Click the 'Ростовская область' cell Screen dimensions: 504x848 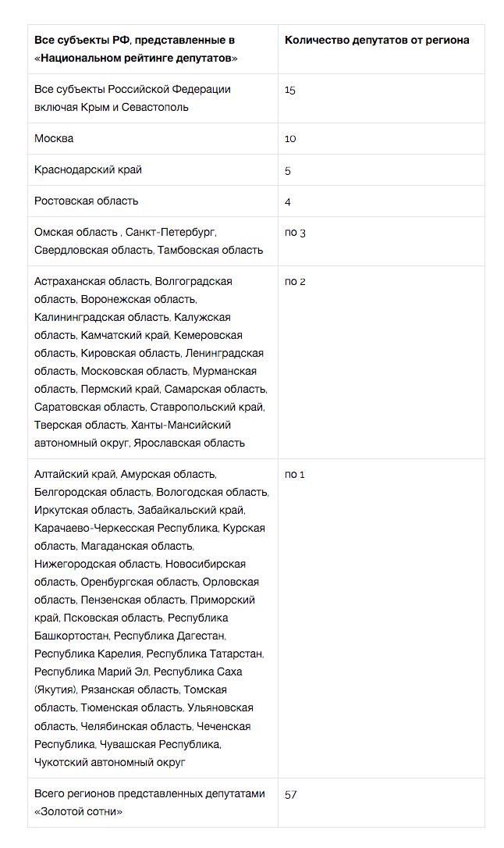[153, 201]
